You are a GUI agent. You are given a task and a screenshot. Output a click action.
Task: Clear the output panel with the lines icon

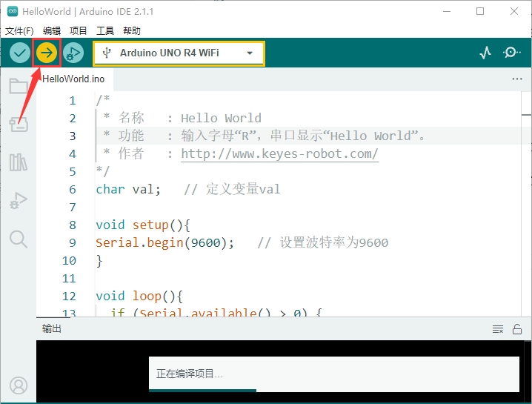click(x=498, y=329)
